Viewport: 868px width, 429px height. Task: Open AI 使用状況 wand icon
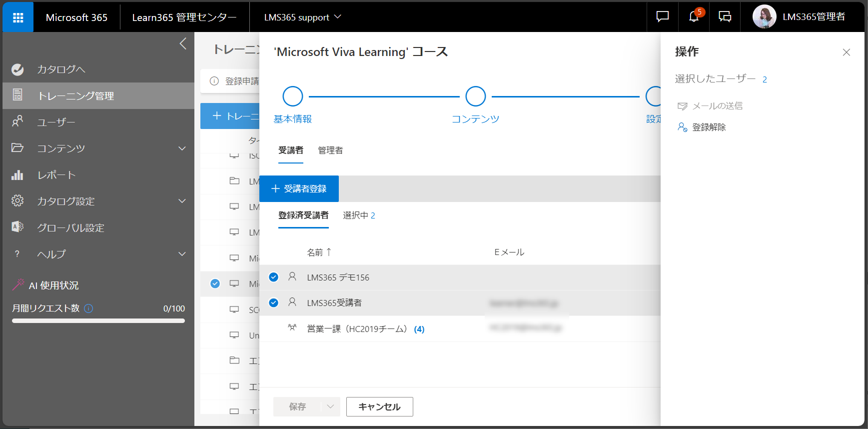pos(18,284)
